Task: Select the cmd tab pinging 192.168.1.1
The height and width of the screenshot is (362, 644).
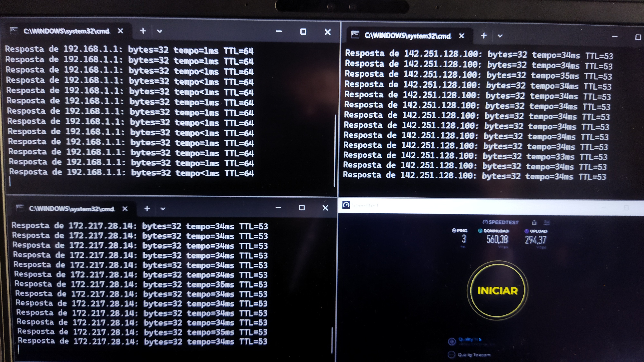Action: pos(66,31)
